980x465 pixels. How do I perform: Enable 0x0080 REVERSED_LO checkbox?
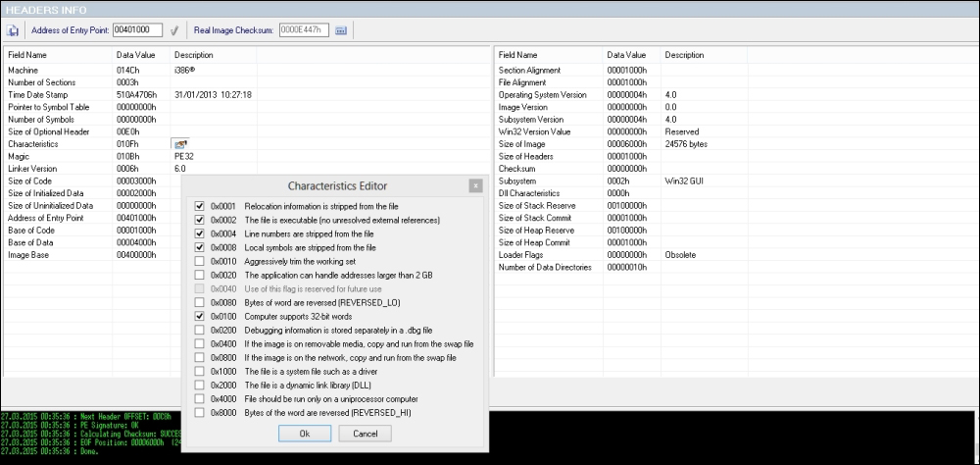point(199,302)
